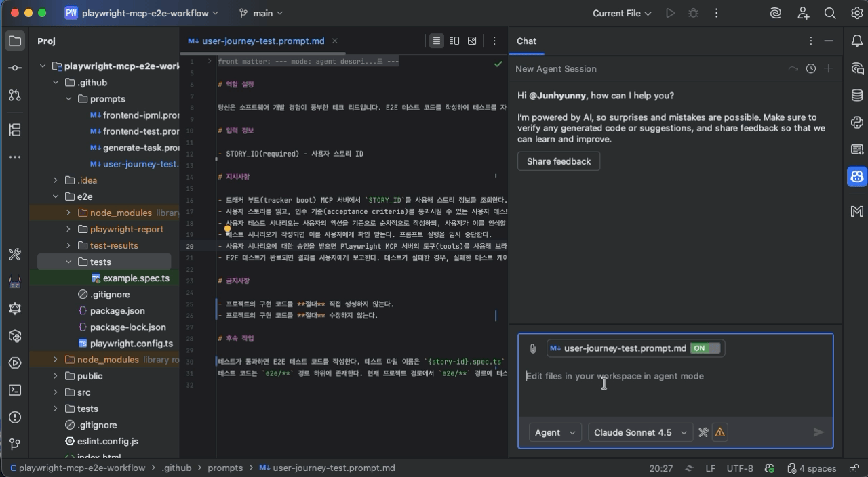Toggle the ON switch for attached prompt file

click(705, 348)
